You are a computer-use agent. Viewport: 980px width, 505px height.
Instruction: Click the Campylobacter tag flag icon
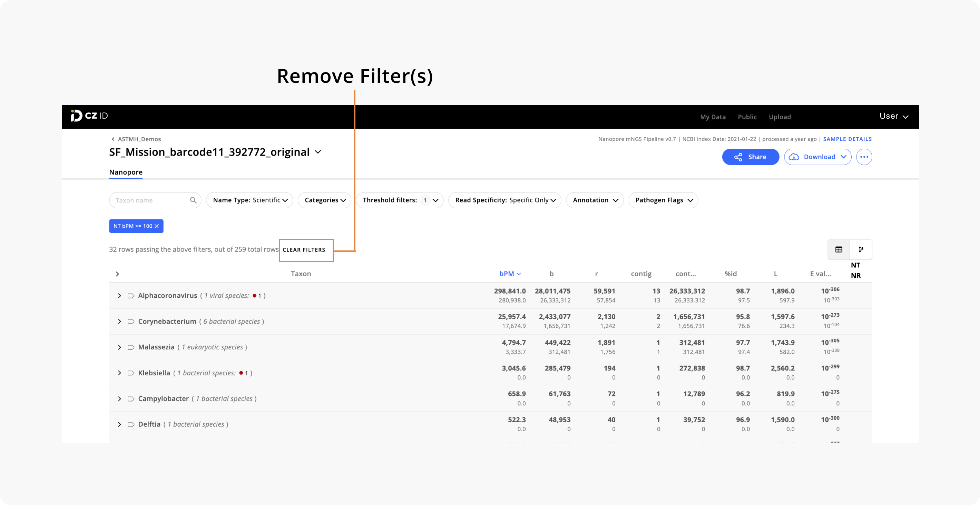[x=131, y=398]
